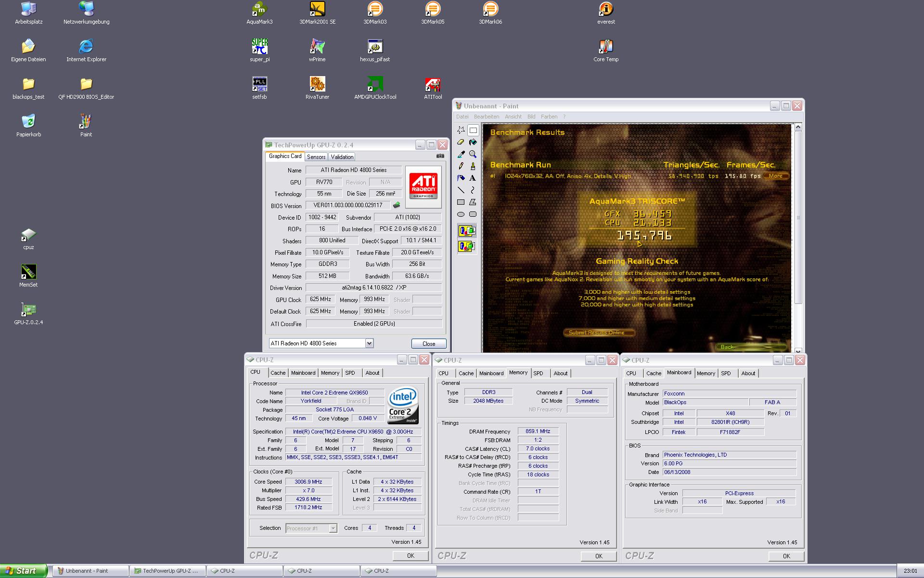
Task: Switch to the Validation tab in GPU-Z
Action: 342,157
